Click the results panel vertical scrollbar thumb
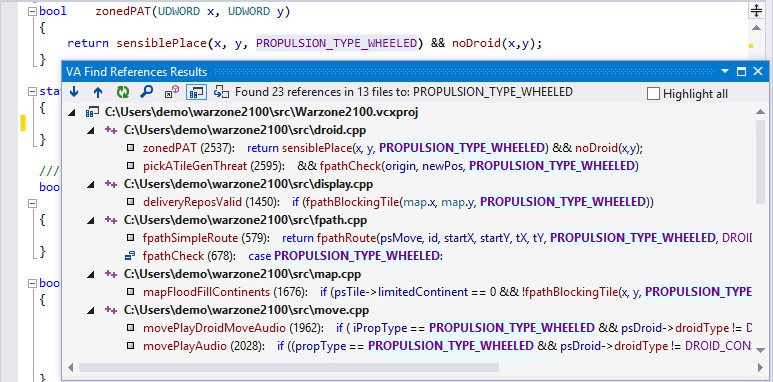 click(760, 162)
